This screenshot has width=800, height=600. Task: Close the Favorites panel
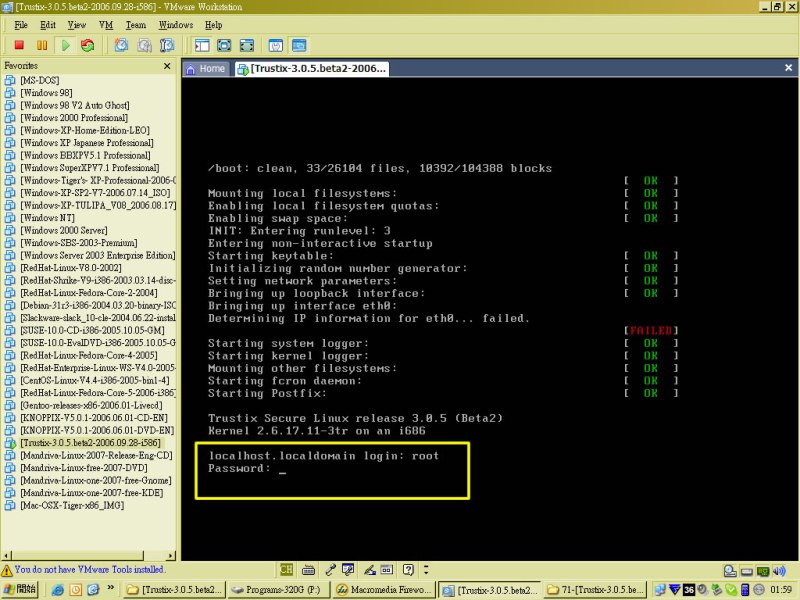(167, 66)
